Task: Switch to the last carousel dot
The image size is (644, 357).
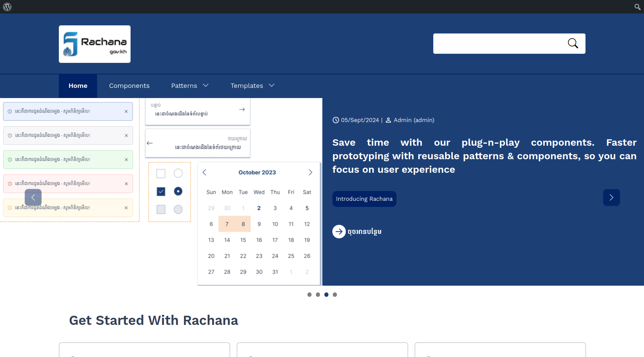Action: tap(335, 295)
